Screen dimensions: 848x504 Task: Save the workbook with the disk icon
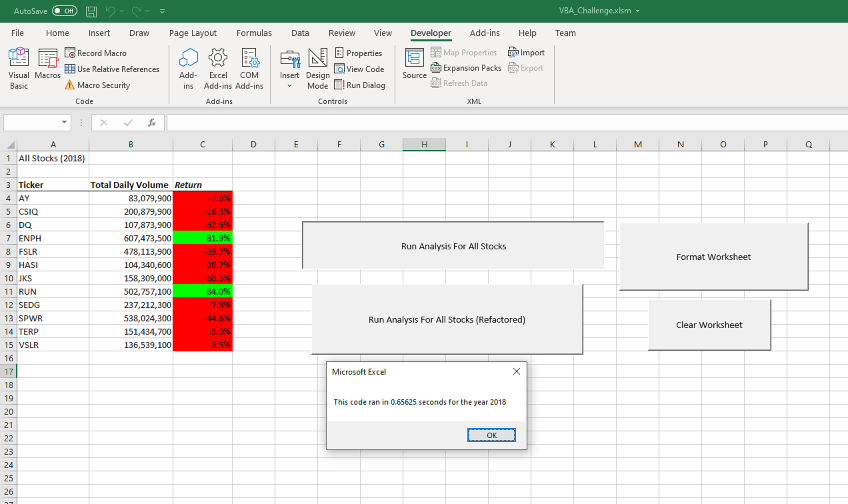(91, 11)
